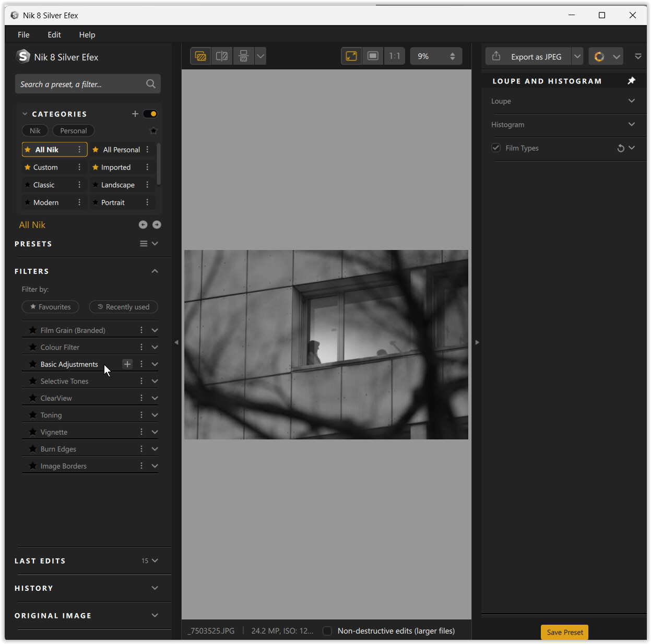Filter by Recently used
Image resolution: width=651 pixels, height=644 pixels.
point(123,307)
